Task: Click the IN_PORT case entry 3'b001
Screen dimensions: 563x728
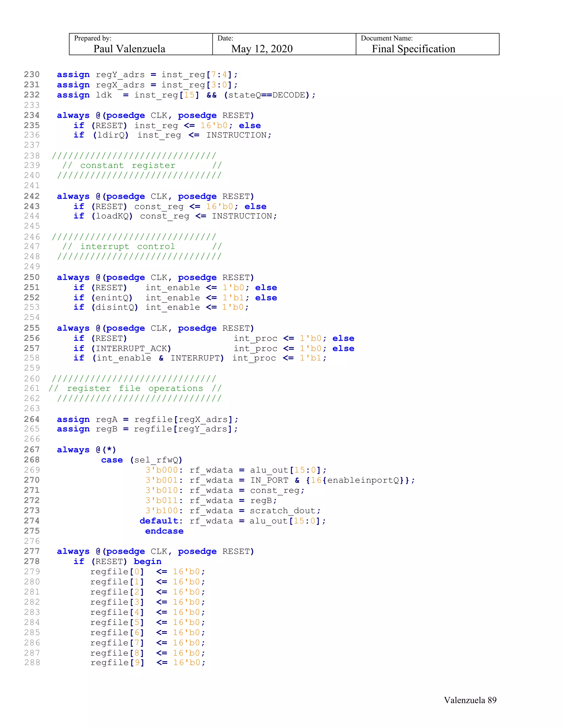Action: coord(280,480)
